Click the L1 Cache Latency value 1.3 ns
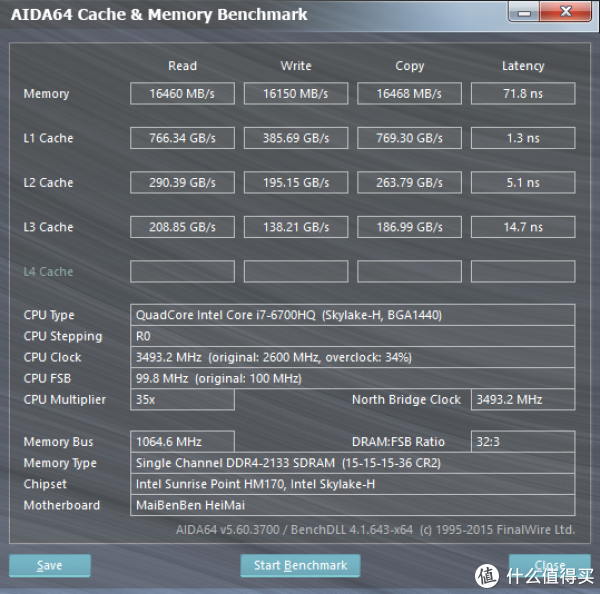 (523, 138)
